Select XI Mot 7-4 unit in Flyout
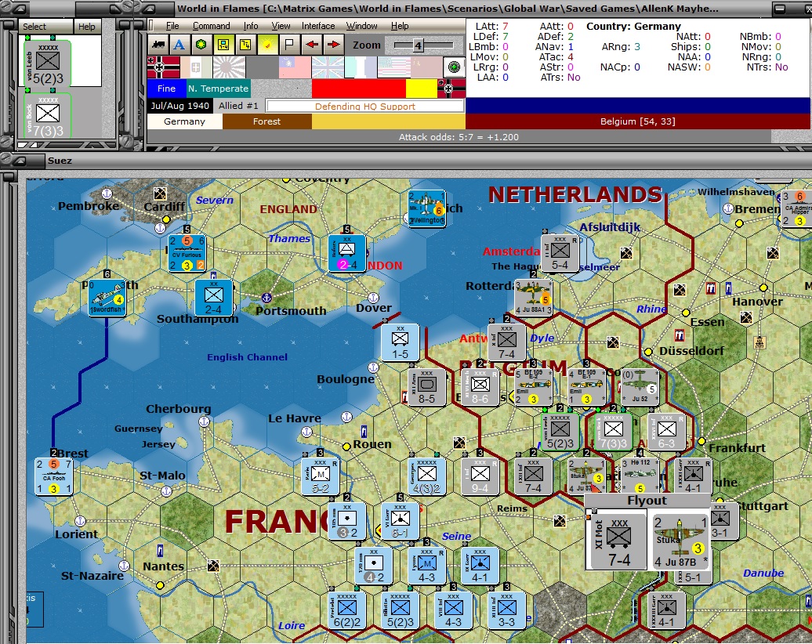The image size is (812, 644). point(616,540)
